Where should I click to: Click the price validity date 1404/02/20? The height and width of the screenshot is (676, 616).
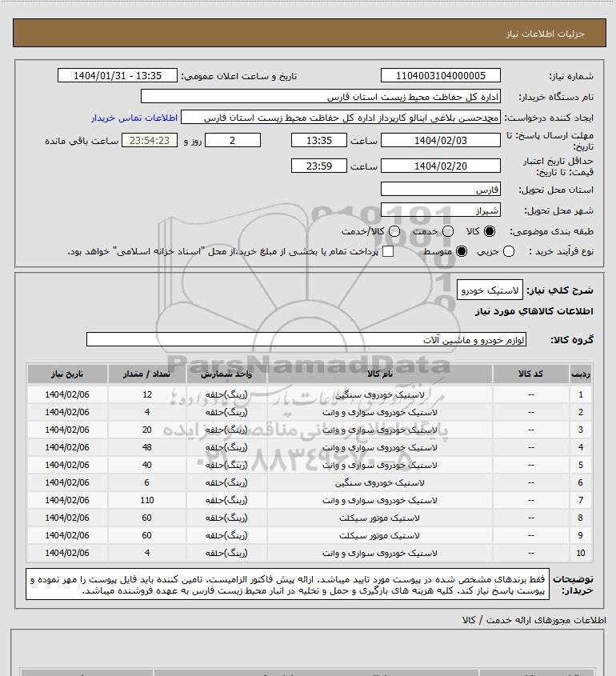click(441, 166)
